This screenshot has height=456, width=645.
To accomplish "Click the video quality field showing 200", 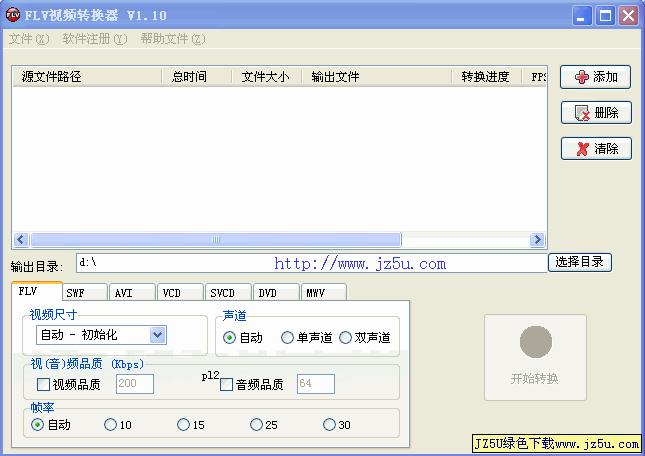I will 135,384.
